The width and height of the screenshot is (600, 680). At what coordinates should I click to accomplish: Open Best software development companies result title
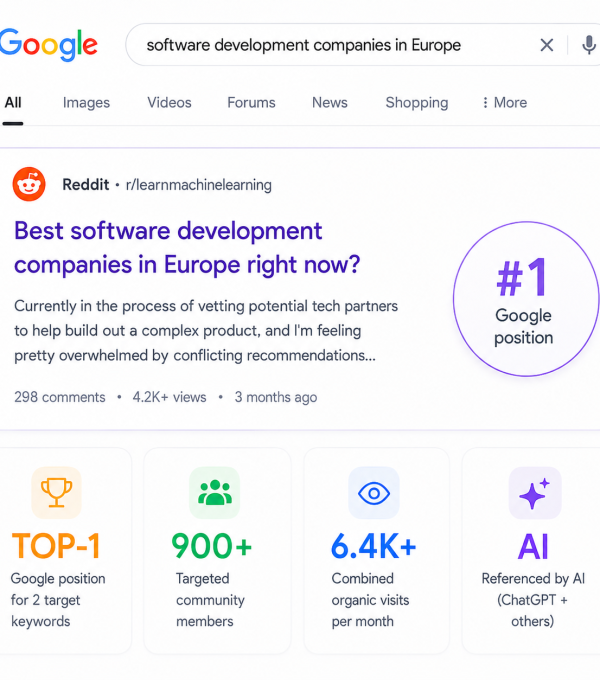[x=187, y=248]
